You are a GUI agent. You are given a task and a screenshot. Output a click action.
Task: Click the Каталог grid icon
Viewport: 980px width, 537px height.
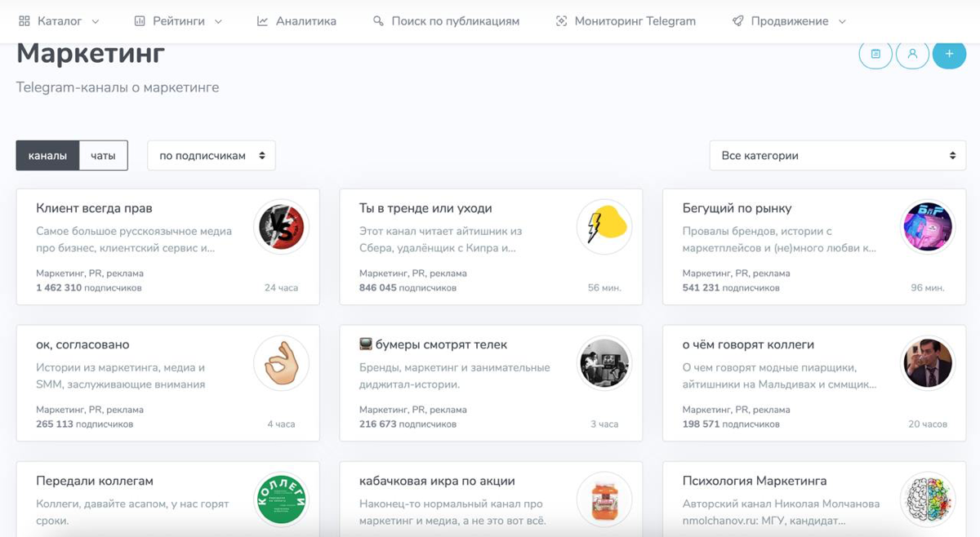24,21
